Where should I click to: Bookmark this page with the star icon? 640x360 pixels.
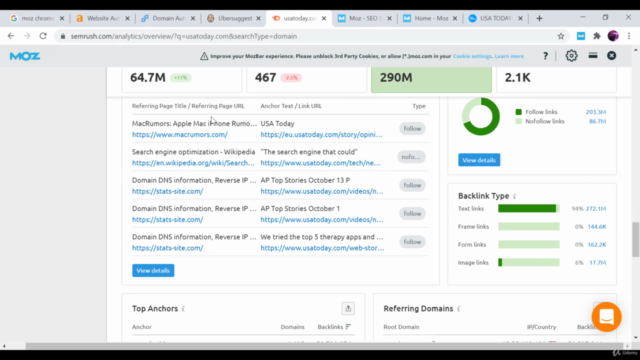[x=561, y=36]
